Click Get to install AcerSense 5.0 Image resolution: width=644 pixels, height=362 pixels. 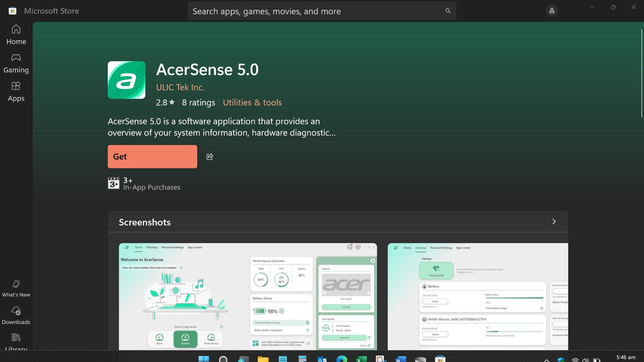(152, 156)
